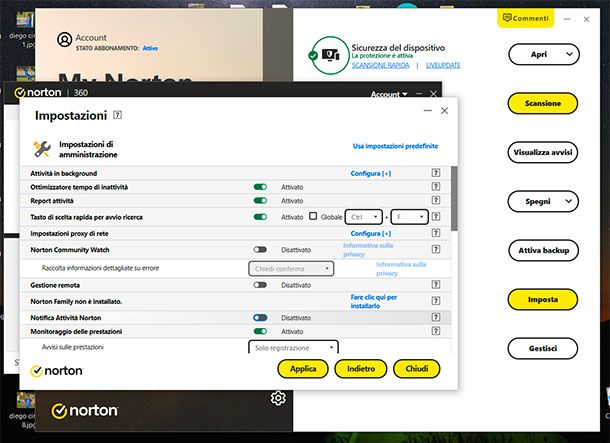Viewport: 610px width, 443px height.
Task: Click the Sicurezza del dispositivo shield icon
Action: pos(330,55)
